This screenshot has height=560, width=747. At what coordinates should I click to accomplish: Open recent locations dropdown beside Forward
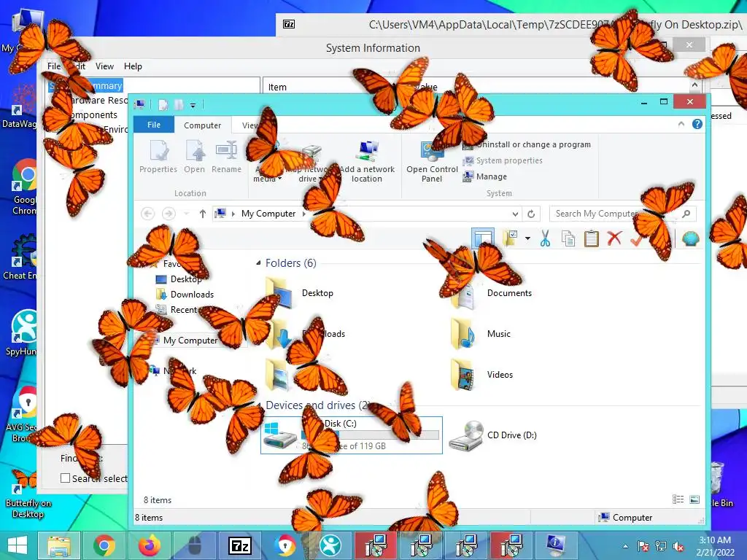pos(186,214)
